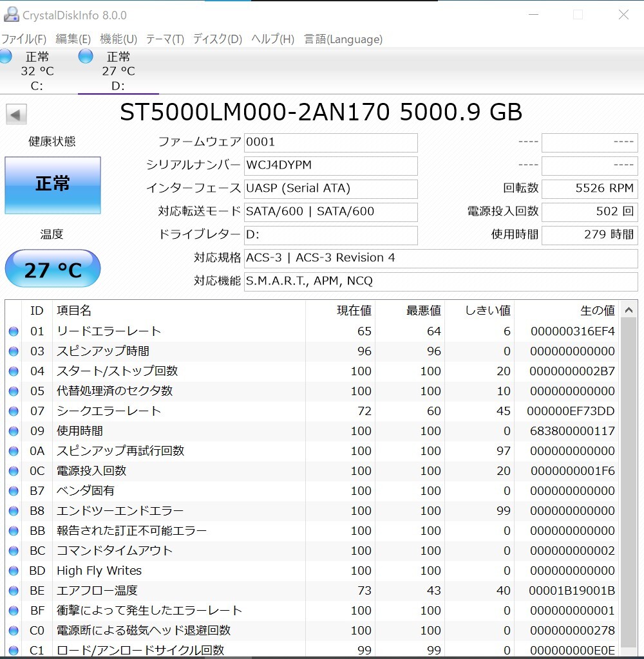Open the 言語(Language) menu

(343, 39)
